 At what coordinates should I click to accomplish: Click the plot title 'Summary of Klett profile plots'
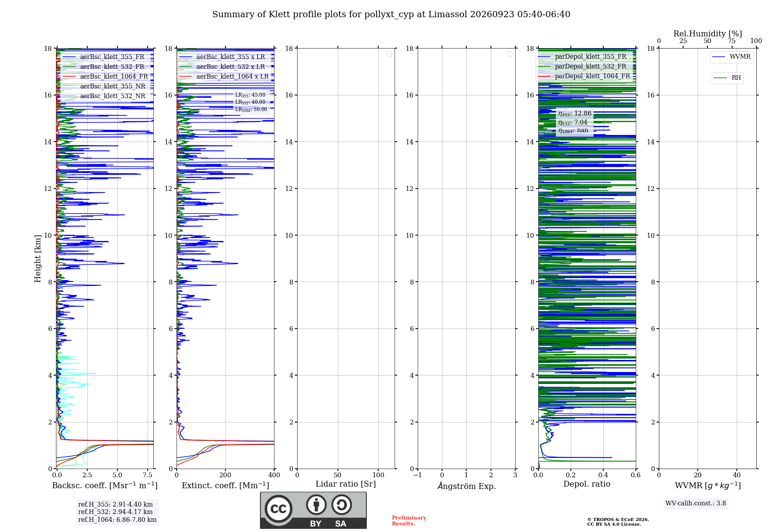[391, 14]
